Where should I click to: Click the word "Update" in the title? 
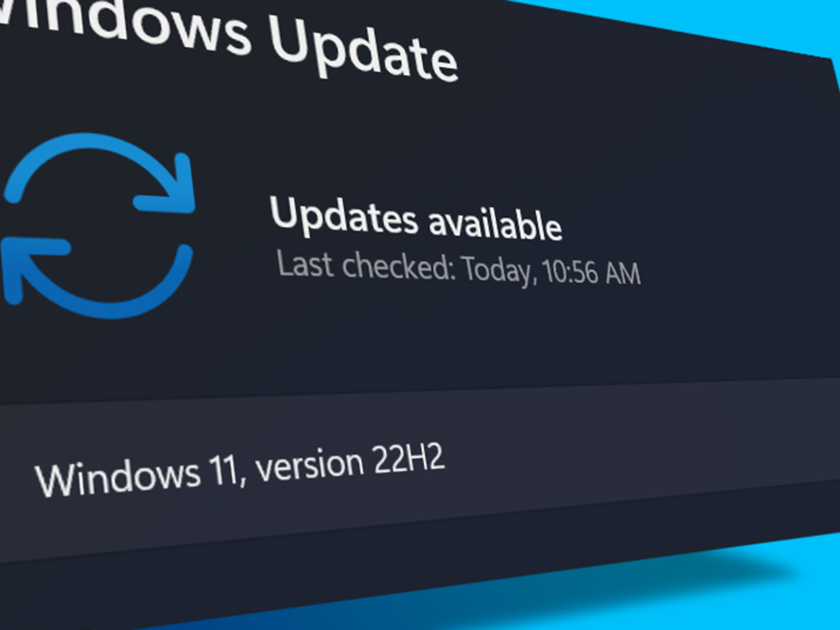[364, 48]
